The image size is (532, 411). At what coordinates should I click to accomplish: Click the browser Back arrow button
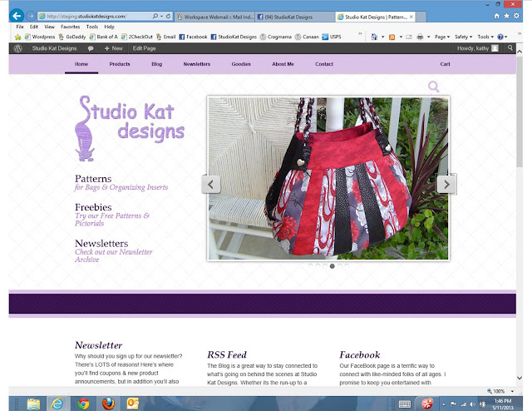pyautogui.click(x=17, y=16)
